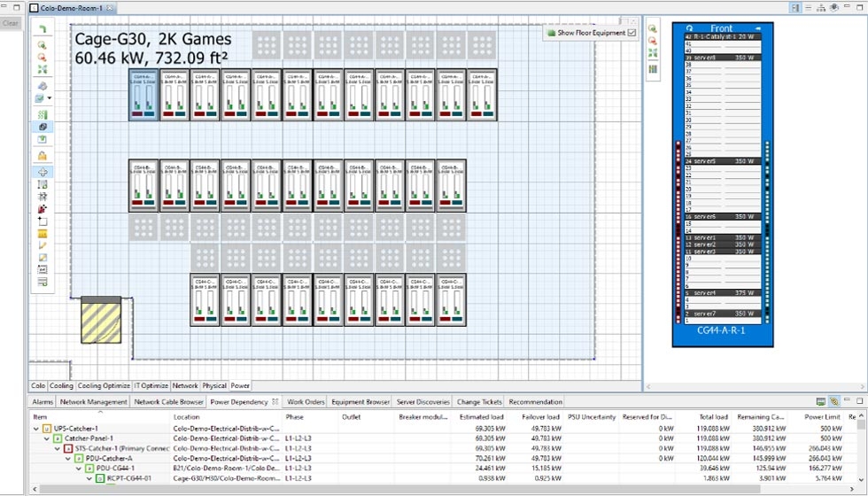
Task: Select the pan/move cross-arrow tool
Action: (x=43, y=172)
